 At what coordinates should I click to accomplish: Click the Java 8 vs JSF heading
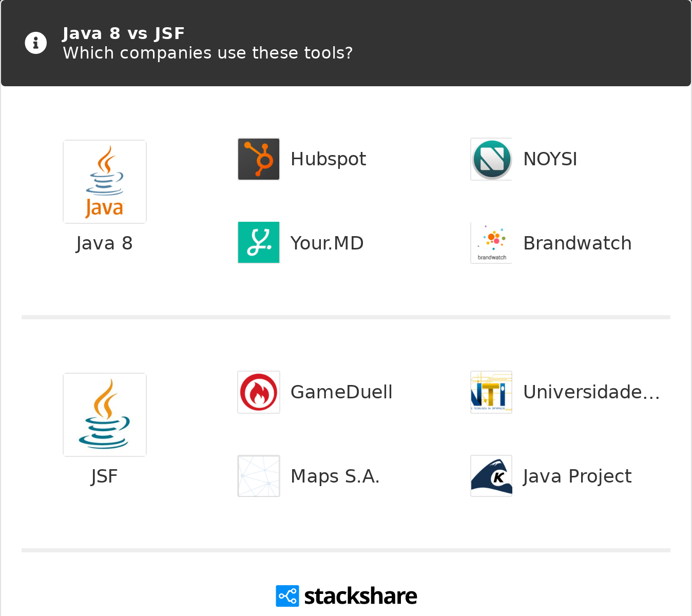tap(123, 33)
